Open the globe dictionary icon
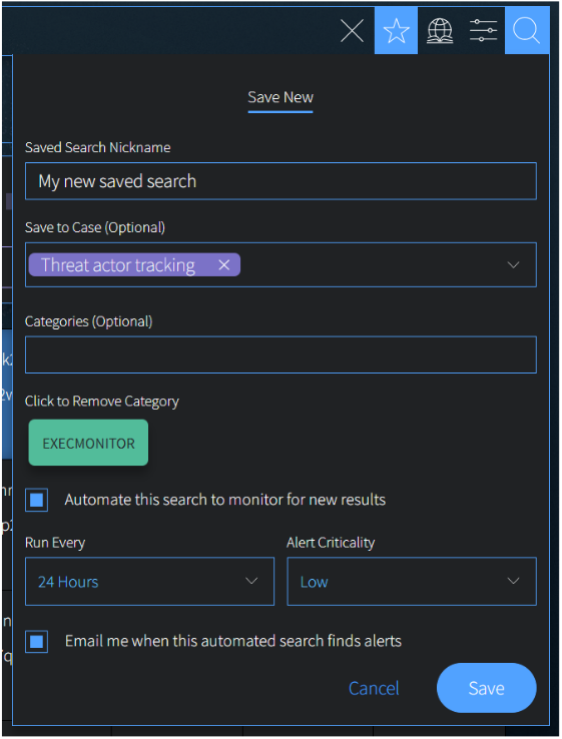The width and height of the screenshot is (562, 739). pyautogui.click(x=439, y=31)
